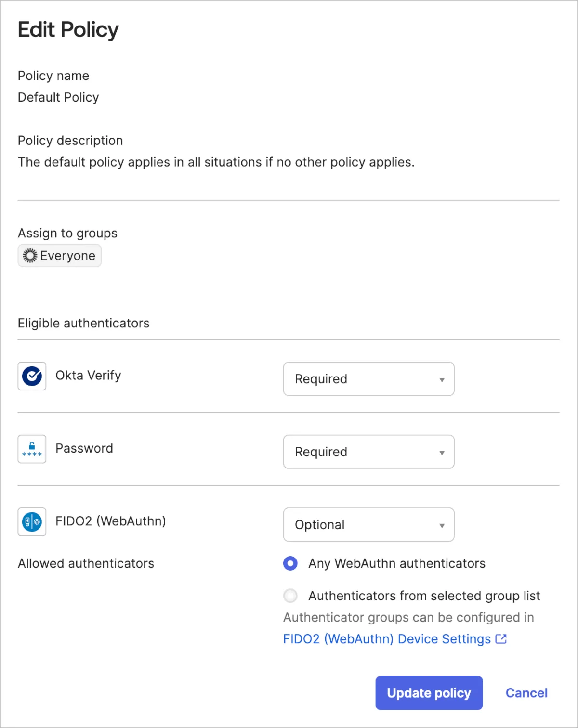Open FIDO2 (WebAuthn) Device Settings link
This screenshot has height=728, width=578.
[x=387, y=639]
